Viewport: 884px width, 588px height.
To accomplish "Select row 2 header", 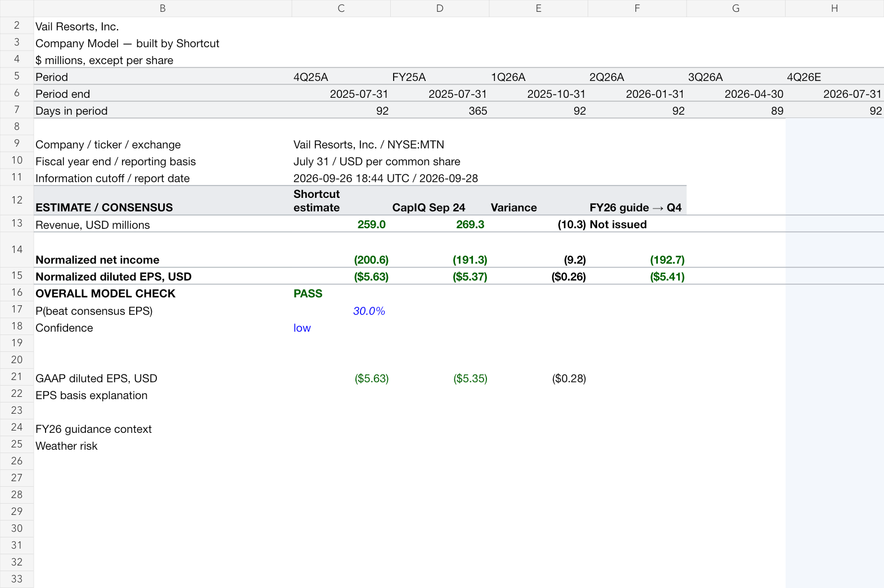I will pyautogui.click(x=17, y=25).
